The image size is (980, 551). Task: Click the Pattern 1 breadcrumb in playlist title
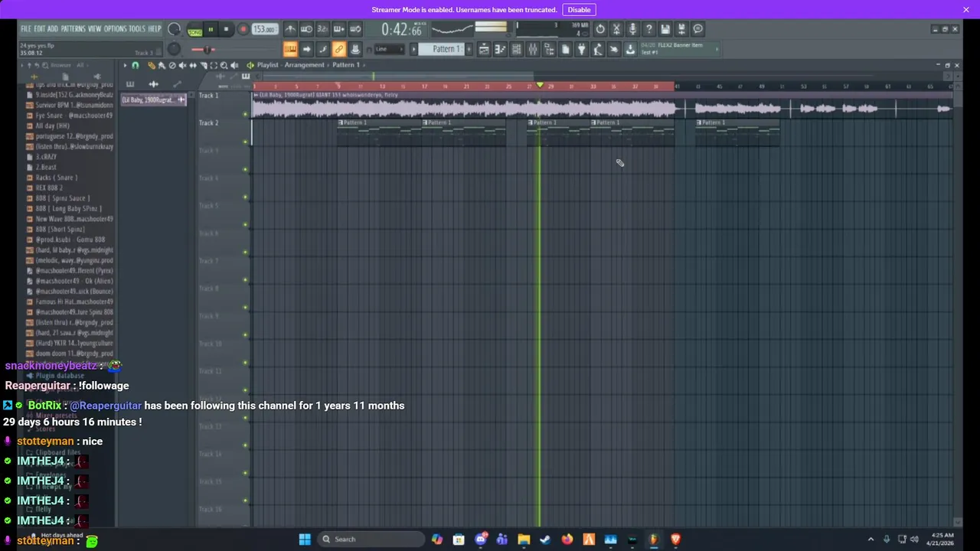click(346, 65)
